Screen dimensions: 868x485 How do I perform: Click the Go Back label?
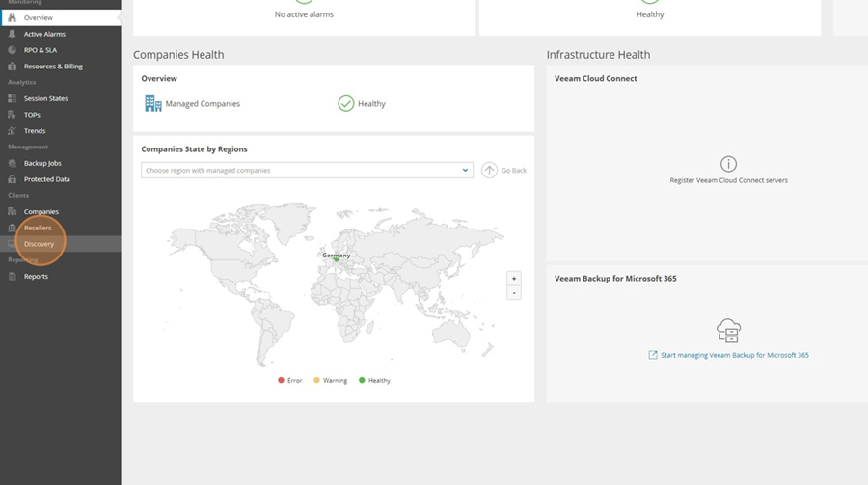pos(514,170)
